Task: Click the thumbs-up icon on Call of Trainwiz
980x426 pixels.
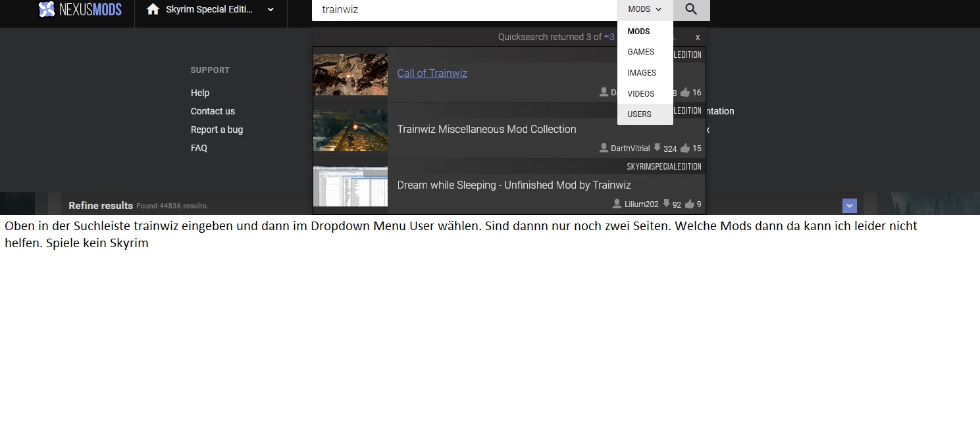Action: (684, 93)
